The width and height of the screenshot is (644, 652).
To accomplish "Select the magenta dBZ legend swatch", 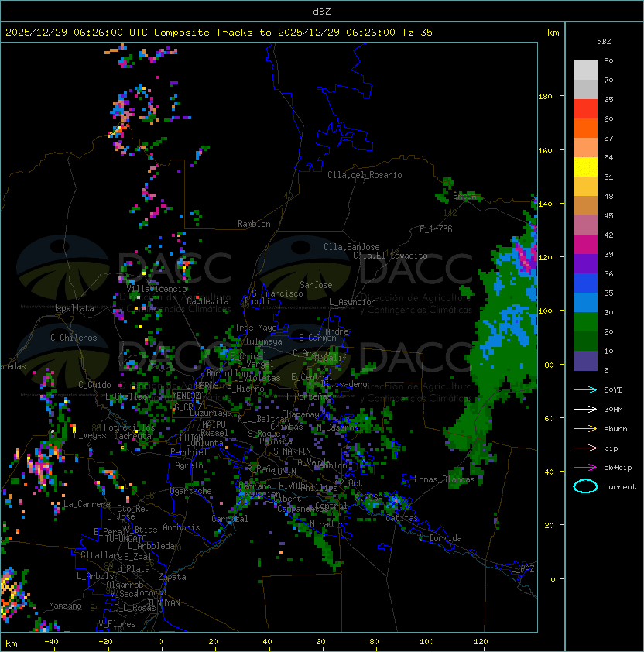I will pyautogui.click(x=585, y=244).
